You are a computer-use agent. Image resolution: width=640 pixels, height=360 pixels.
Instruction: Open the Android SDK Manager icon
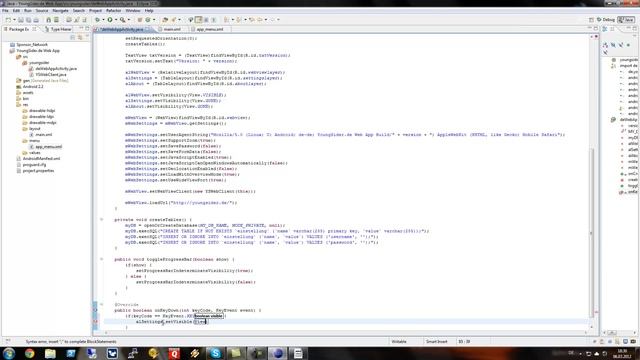[x=49, y=20]
